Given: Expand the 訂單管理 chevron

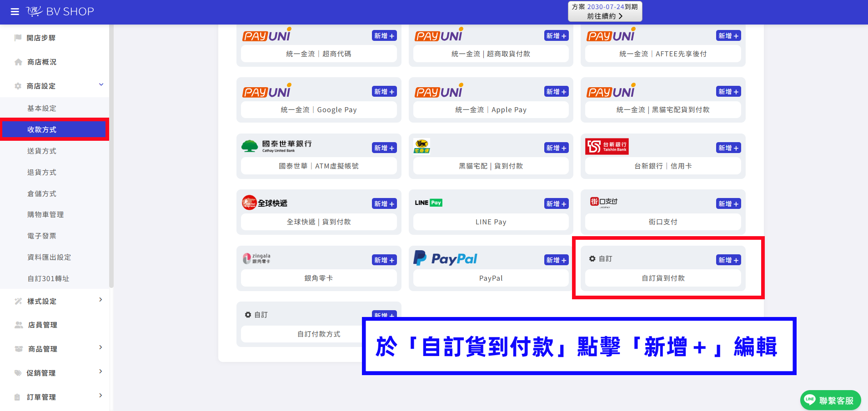Looking at the screenshot, I should pyautogui.click(x=100, y=396).
